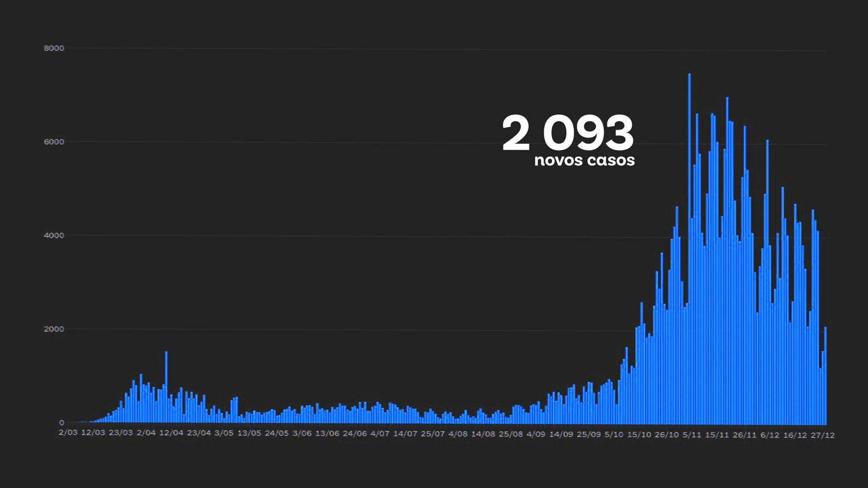
Task: Click the 8000 y-axis label
Action: click(x=54, y=48)
